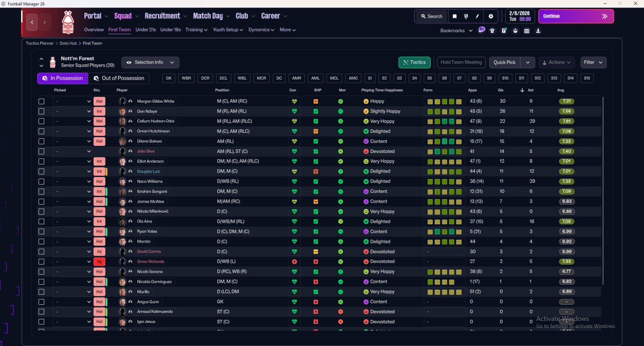Click the pencil edit icon in top bar
The image size is (644, 346).
[x=477, y=16]
